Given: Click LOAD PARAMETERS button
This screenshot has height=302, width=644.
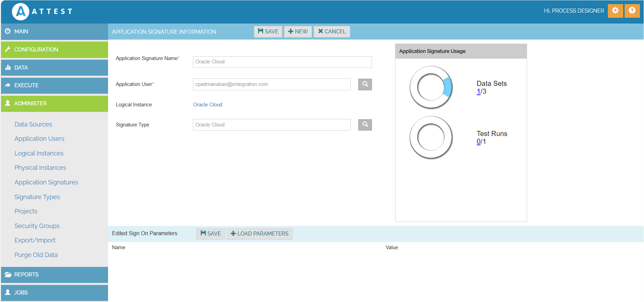Looking at the screenshot, I should (259, 233).
